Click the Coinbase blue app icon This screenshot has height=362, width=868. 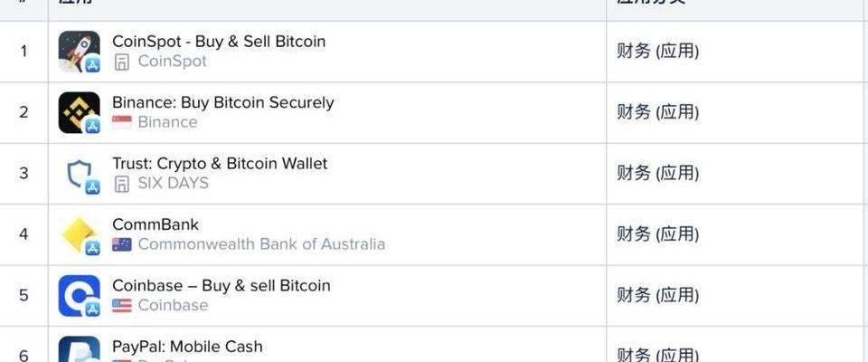(79, 296)
